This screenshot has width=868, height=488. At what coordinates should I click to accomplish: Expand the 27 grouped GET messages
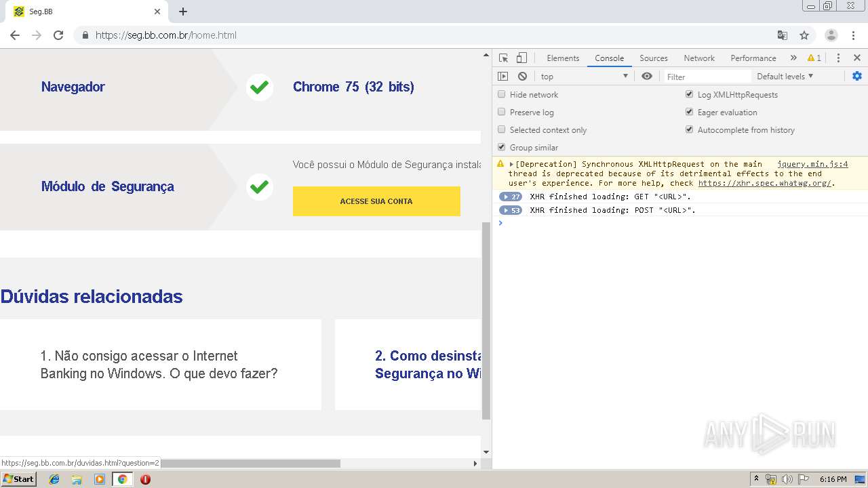(x=511, y=197)
